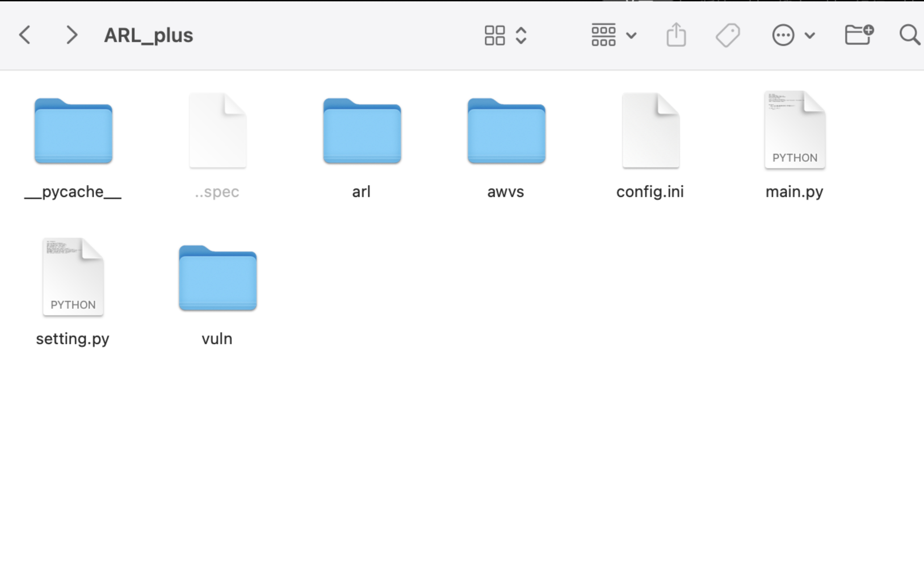Image resolution: width=924 pixels, height=574 pixels.
Task: Click the Share toolbar button
Action: (676, 35)
